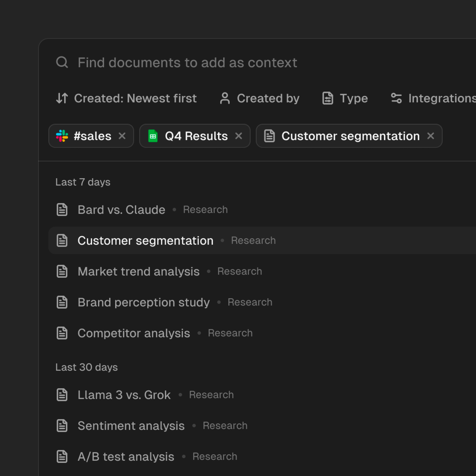
Task: Select the Brand perception study document
Action: 144,302
